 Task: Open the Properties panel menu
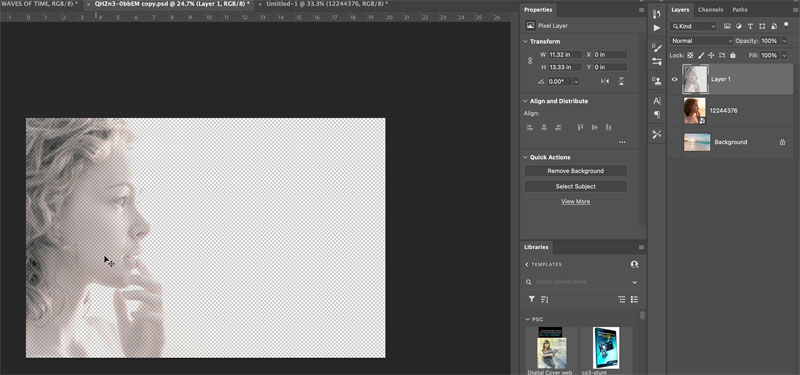point(641,10)
